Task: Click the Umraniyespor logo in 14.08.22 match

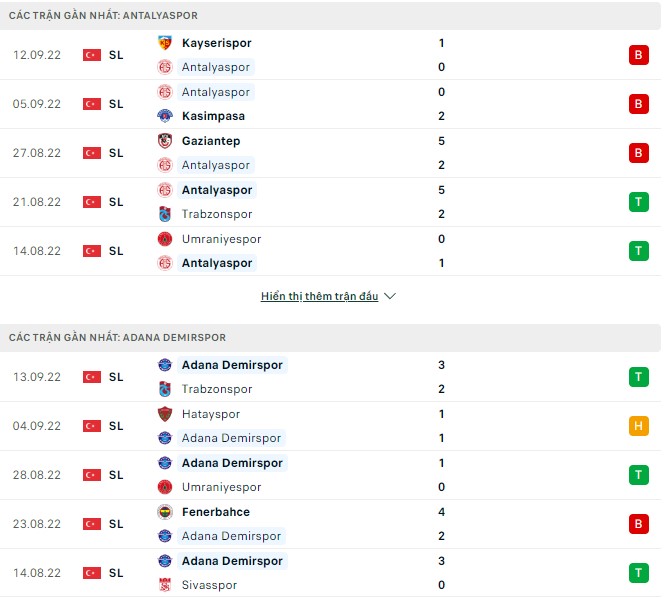Action: point(165,239)
